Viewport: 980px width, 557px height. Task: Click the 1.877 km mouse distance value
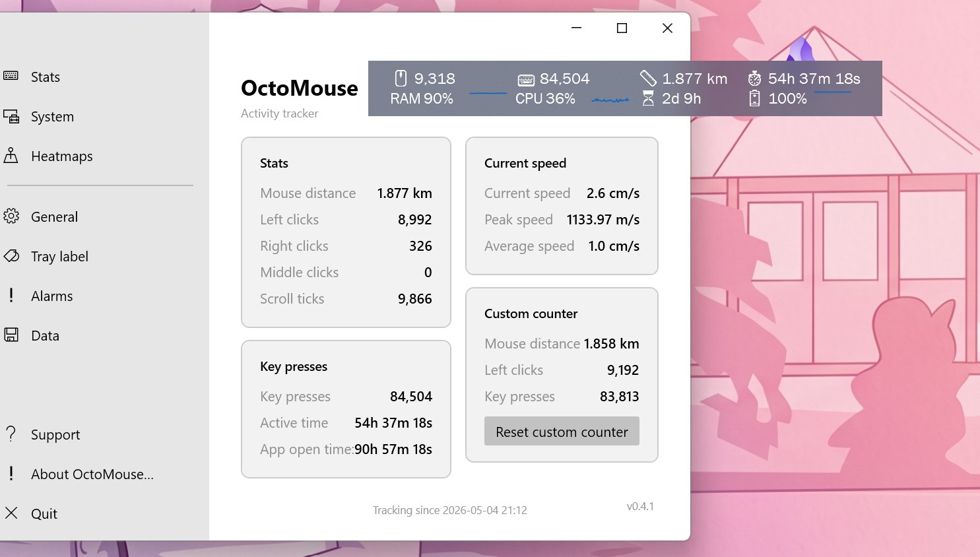tap(405, 193)
